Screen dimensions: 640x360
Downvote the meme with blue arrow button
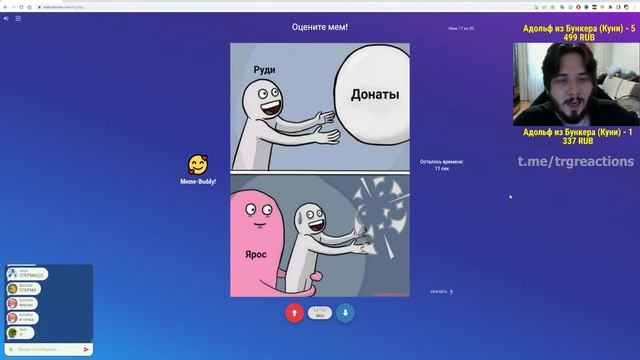(345, 313)
